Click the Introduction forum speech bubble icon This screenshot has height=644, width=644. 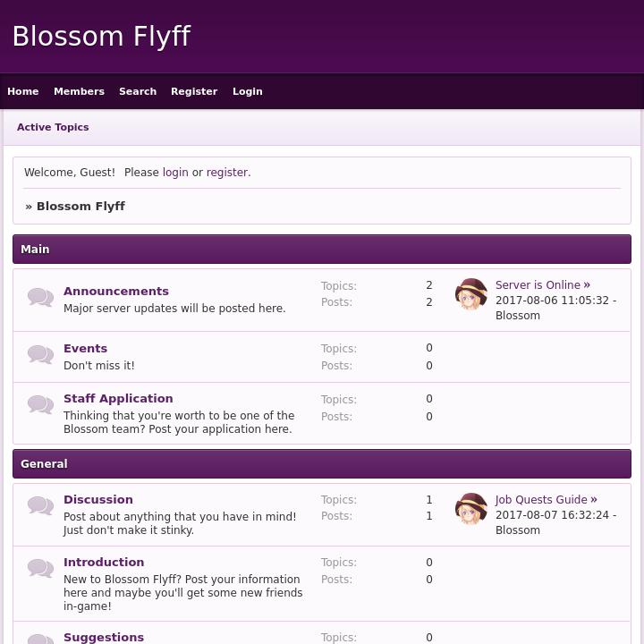click(x=40, y=569)
